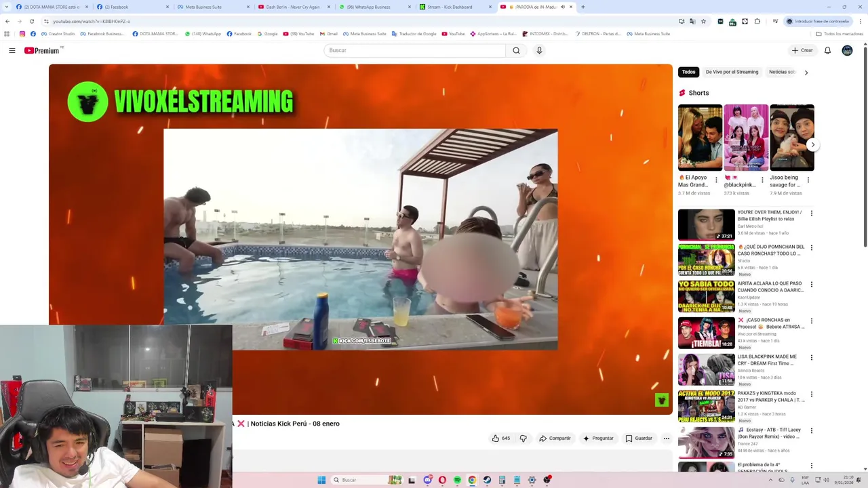Select 'De Vivo por el Streaming' chip
The width and height of the screenshot is (868, 488).
pyautogui.click(x=732, y=72)
